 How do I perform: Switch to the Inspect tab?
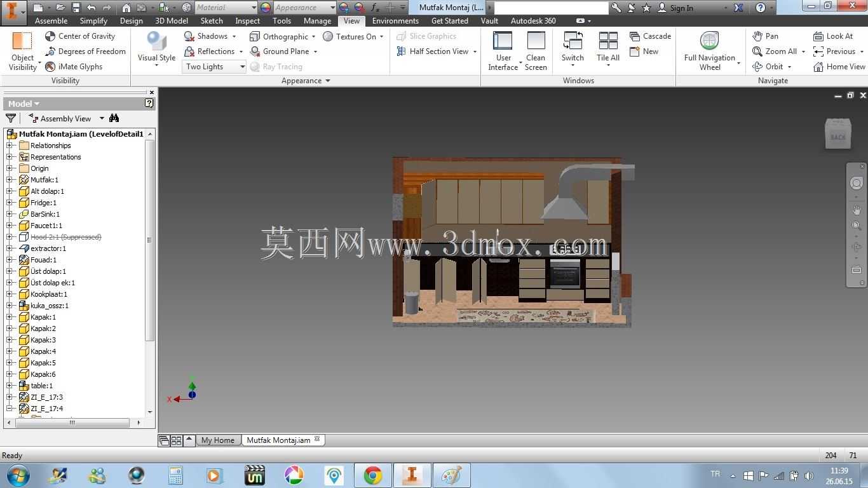(248, 21)
